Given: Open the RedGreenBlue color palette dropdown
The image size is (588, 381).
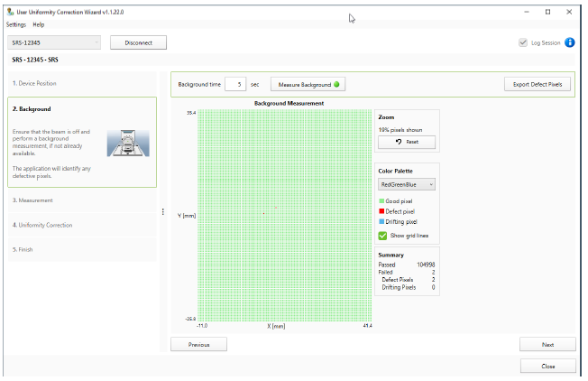Looking at the screenshot, I should click(407, 184).
